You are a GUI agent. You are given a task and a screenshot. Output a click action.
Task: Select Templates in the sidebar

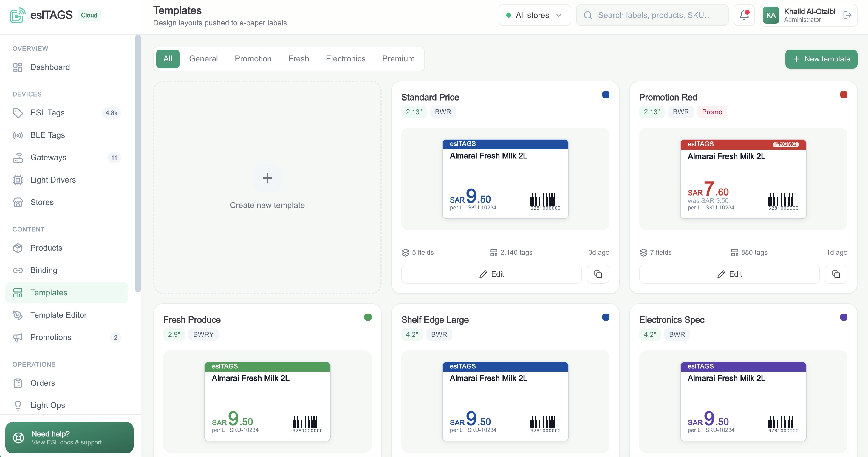click(x=67, y=293)
